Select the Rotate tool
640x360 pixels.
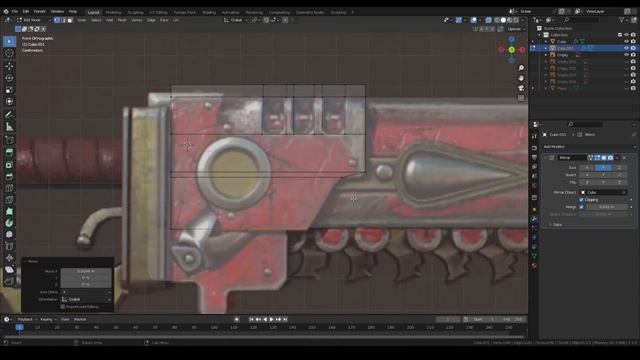coord(9,78)
